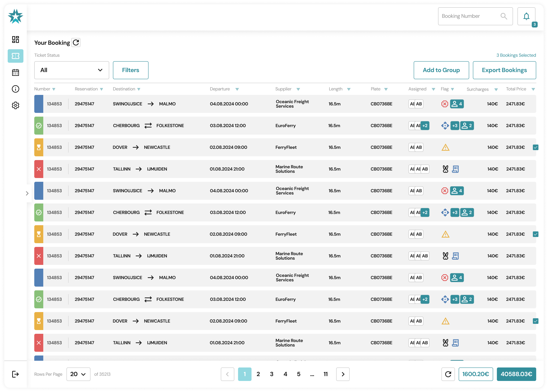Open the calendar icon in sidebar
Viewport: 548px width, 392px height.
(x=16, y=72)
